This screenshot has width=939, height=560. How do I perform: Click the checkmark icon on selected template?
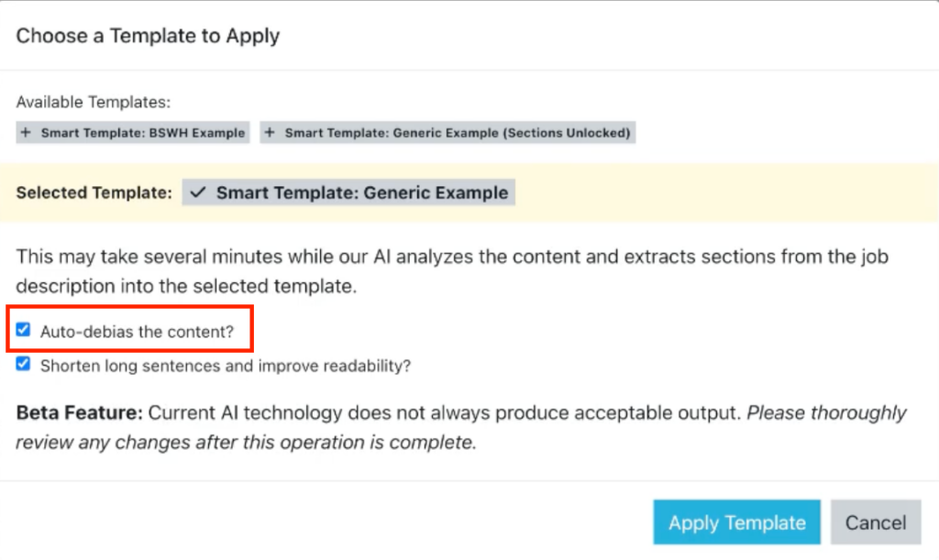(198, 193)
